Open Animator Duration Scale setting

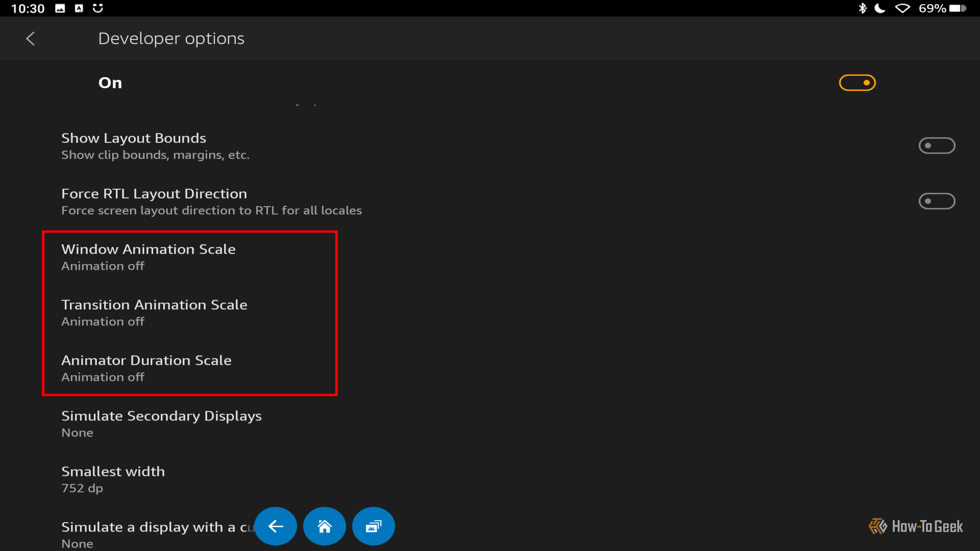[x=490, y=368]
